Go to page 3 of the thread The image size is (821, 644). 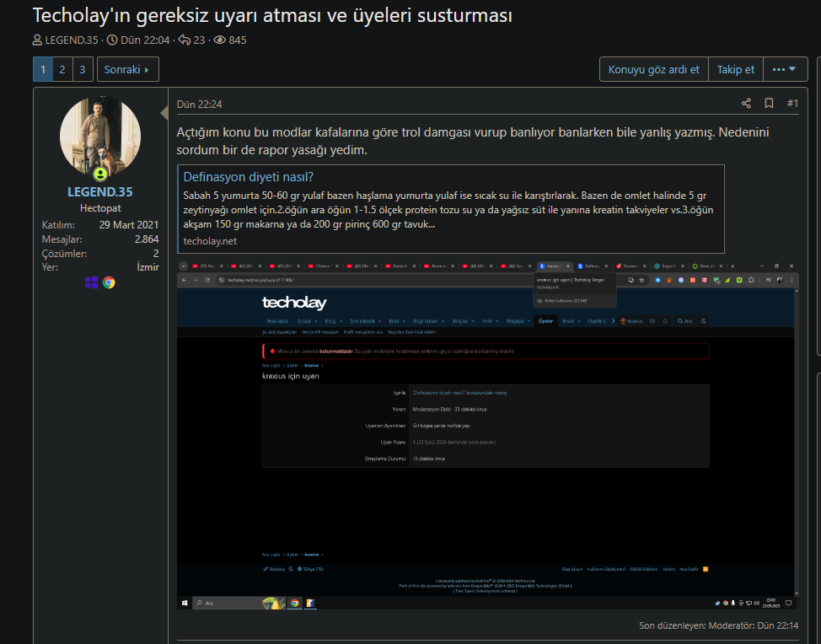click(x=83, y=69)
